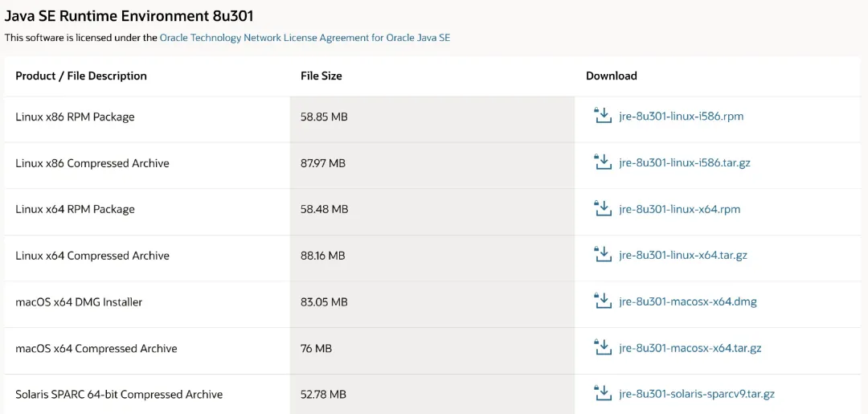Open Oracle Technology Network License Agreement link
868x414 pixels.
(x=305, y=39)
